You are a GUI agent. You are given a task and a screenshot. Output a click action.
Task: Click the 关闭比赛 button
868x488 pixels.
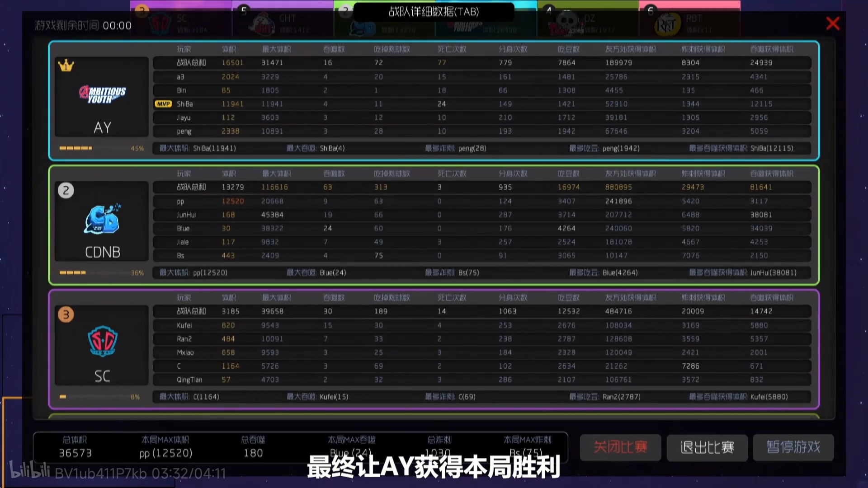click(620, 447)
